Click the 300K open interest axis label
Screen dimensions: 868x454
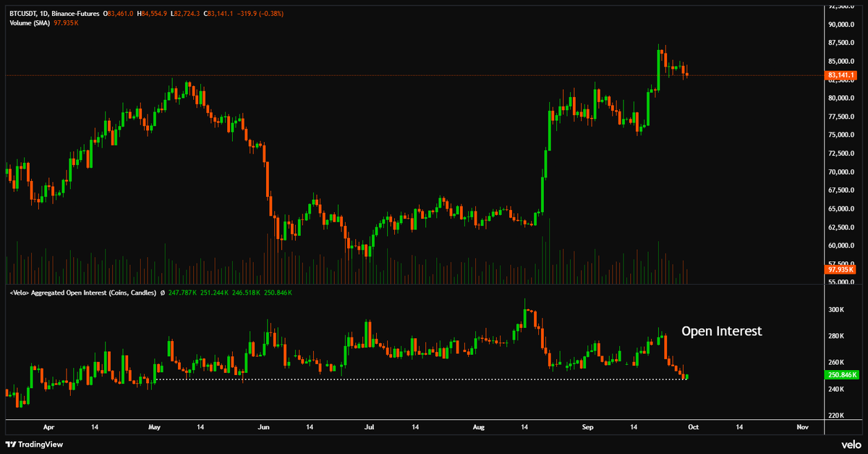pos(836,310)
